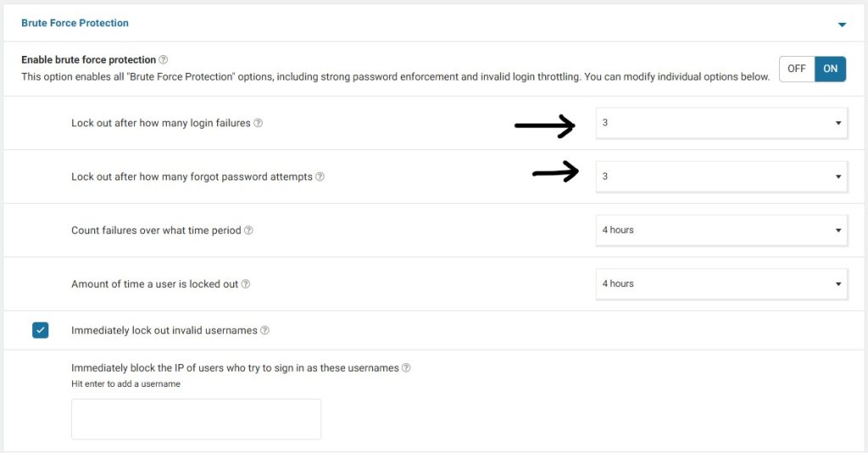Open login failures lockout dropdown
This screenshot has height=453, width=868.
tap(721, 123)
